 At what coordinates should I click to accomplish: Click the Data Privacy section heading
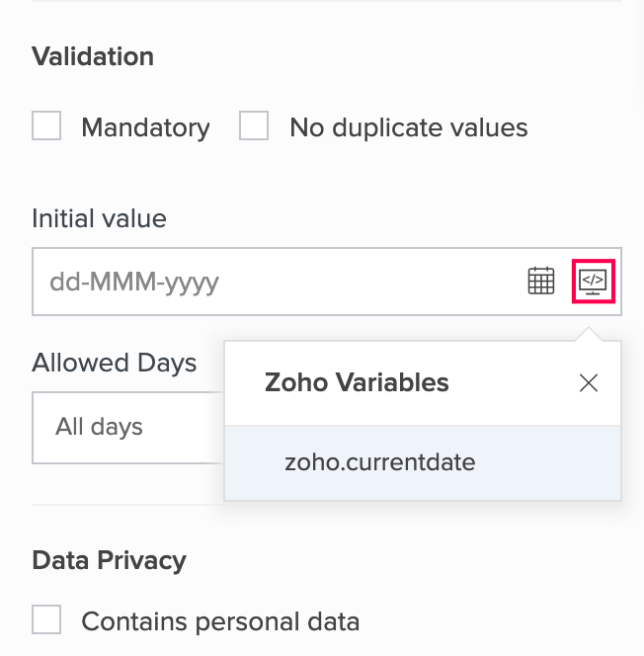coord(109,560)
